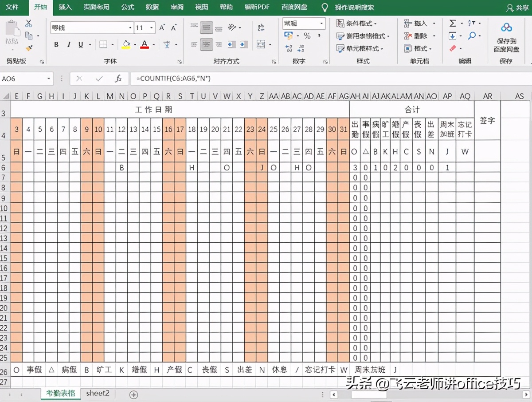Click save to Baidu Netdisk icon
532x402 pixels.
(506, 28)
